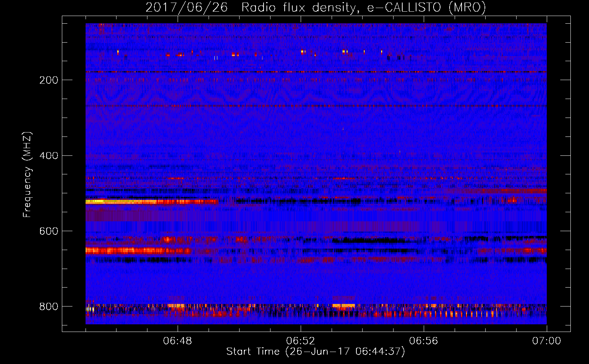Screen dimensions: 589x364
Task: Click the 06:48 time tick label
Action: 178,341
